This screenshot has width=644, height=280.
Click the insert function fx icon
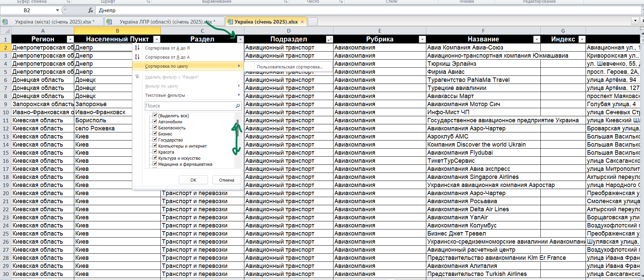point(90,10)
